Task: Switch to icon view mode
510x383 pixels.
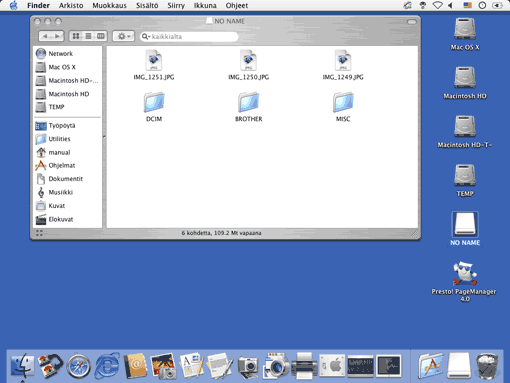Action: tap(76, 36)
